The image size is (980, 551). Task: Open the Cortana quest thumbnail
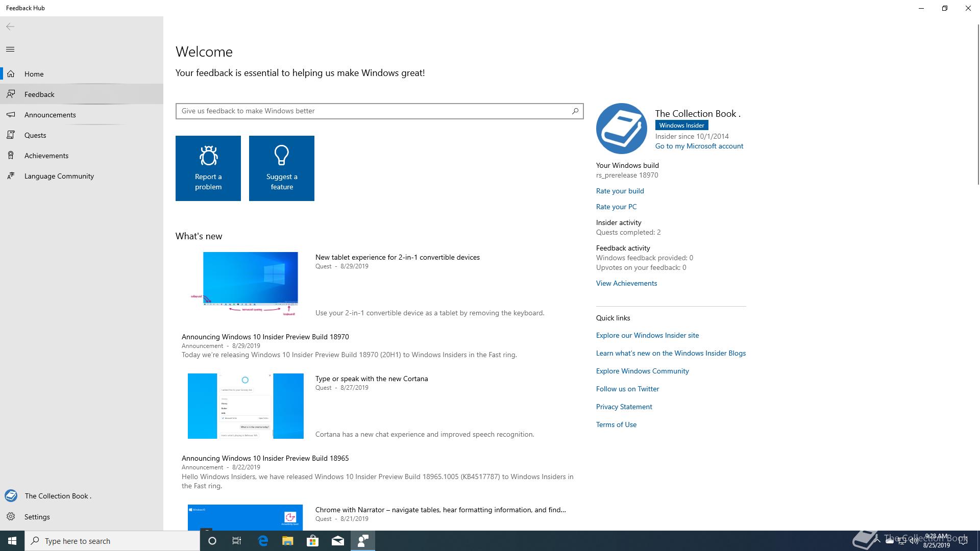246,406
